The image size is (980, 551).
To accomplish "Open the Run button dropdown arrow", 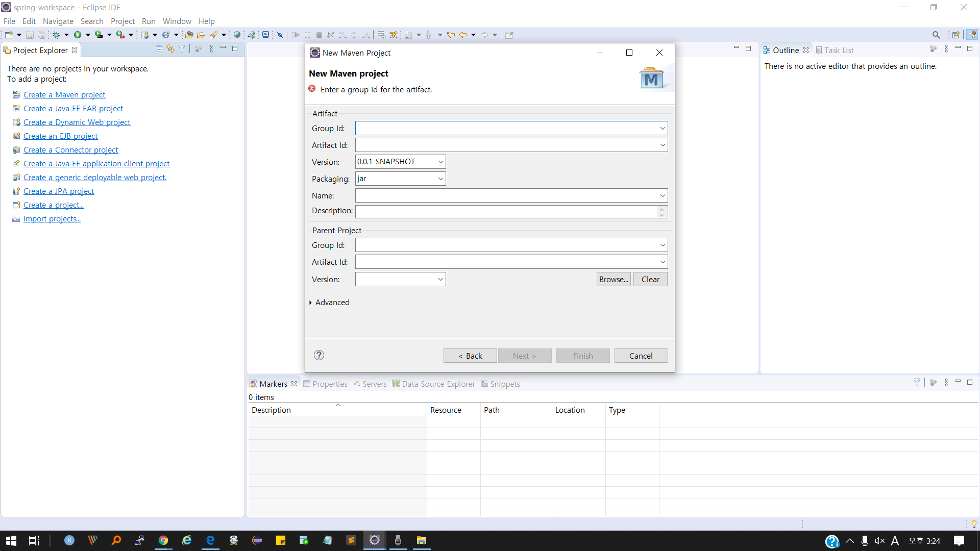I will pos(88,35).
